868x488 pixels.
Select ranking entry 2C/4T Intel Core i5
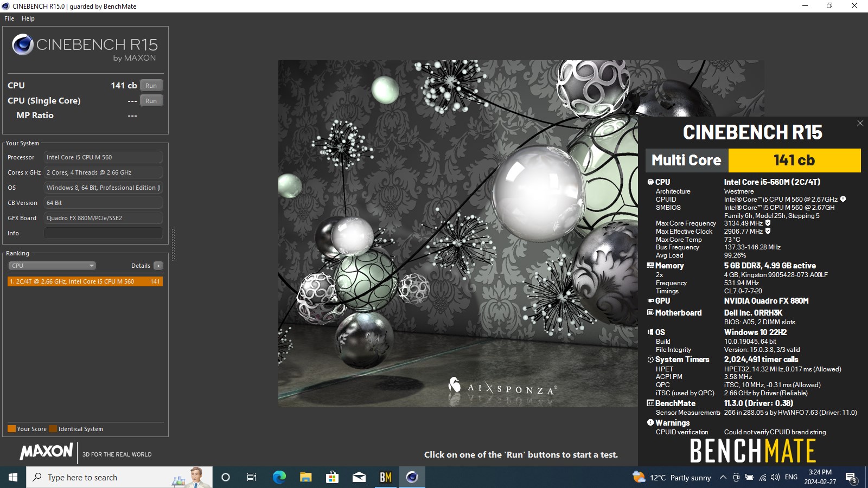pyautogui.click(x=85, y=281)
